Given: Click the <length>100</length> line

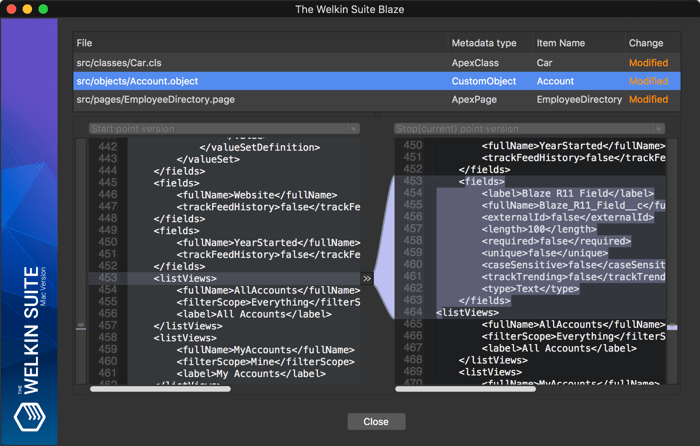Looking at the screenshot, I should 538,229.
